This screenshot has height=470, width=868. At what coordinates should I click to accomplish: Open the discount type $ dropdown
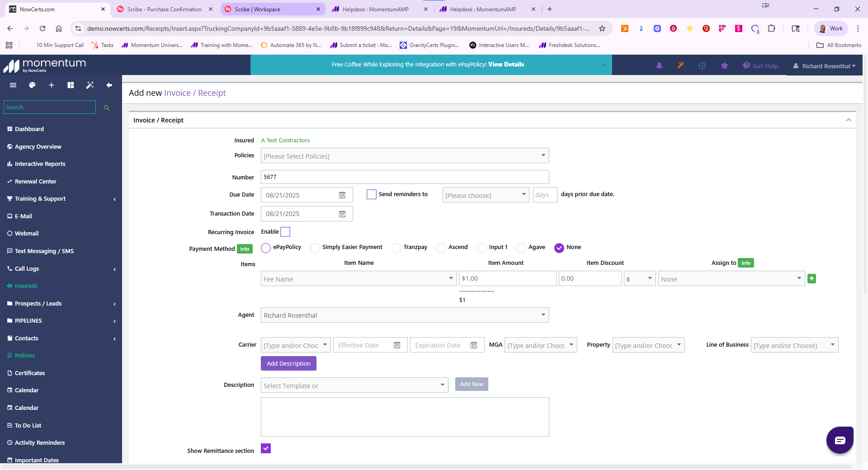pos(640,279)
